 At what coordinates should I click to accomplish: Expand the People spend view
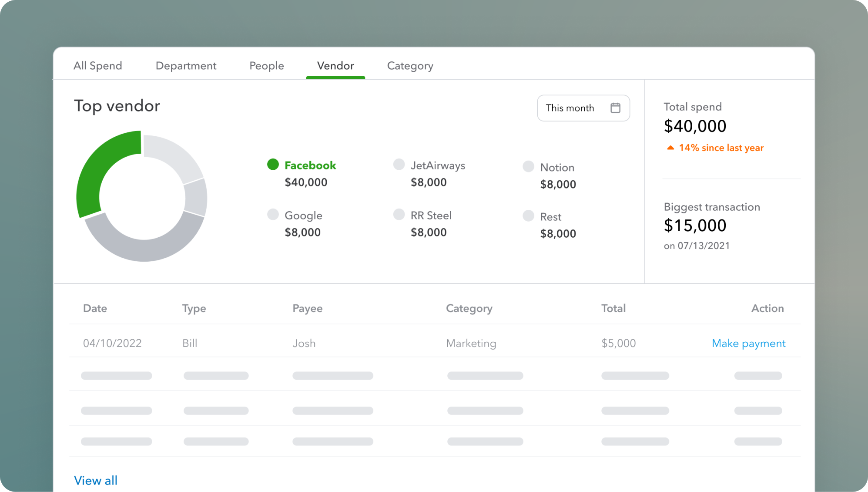266,65
